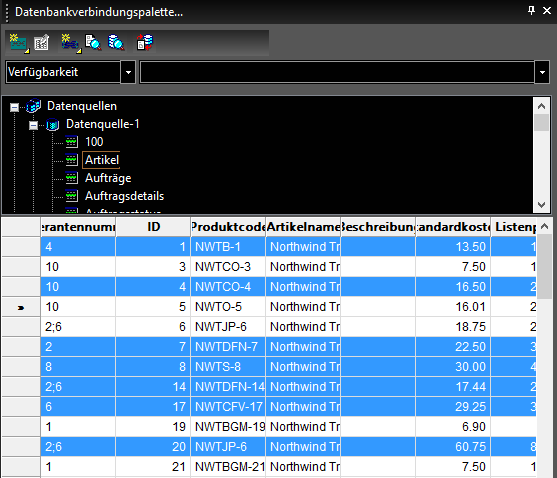The width and height of the screenshot is (557, 478).
Task: Open the Verfügbarkeit dropdown arrow
Action: [x=128, y=72]
